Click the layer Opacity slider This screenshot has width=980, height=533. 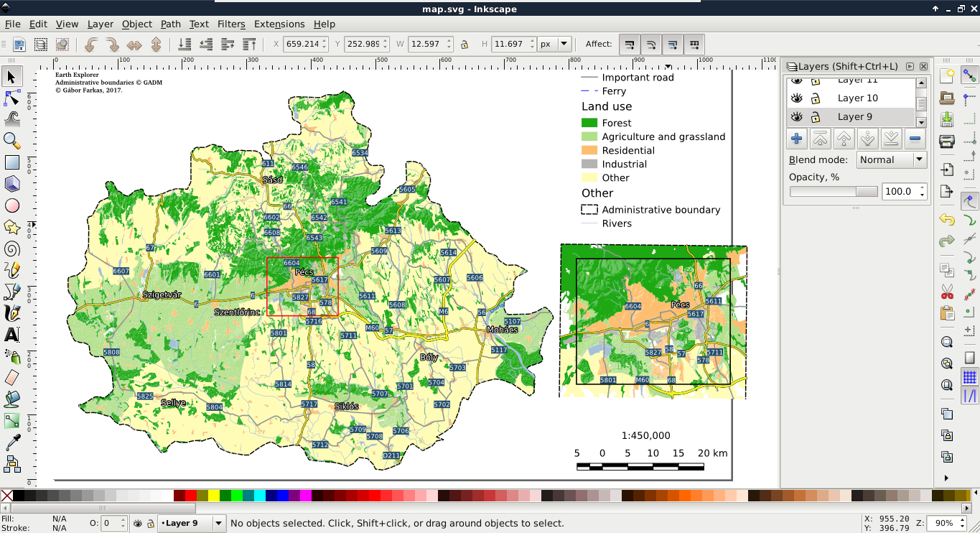pos(834,192)
